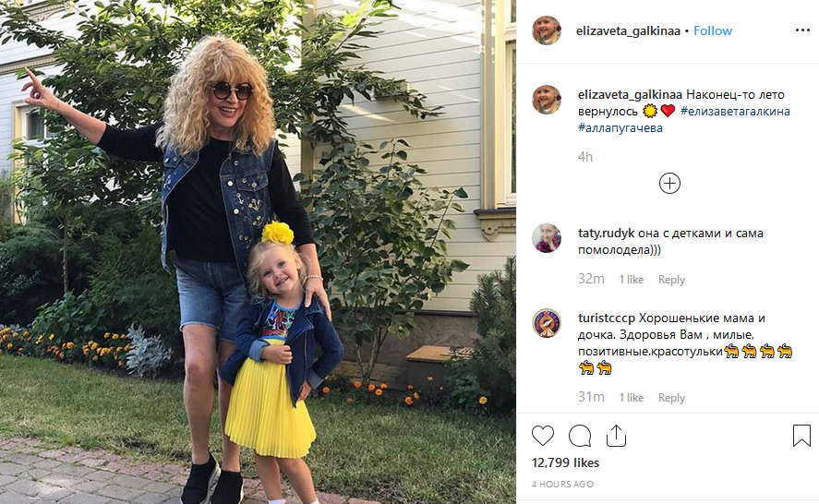Reply to turistcccp's comment
Image resolution: width=819 pixels, height=504 pixels.
[x=671, y=398]
